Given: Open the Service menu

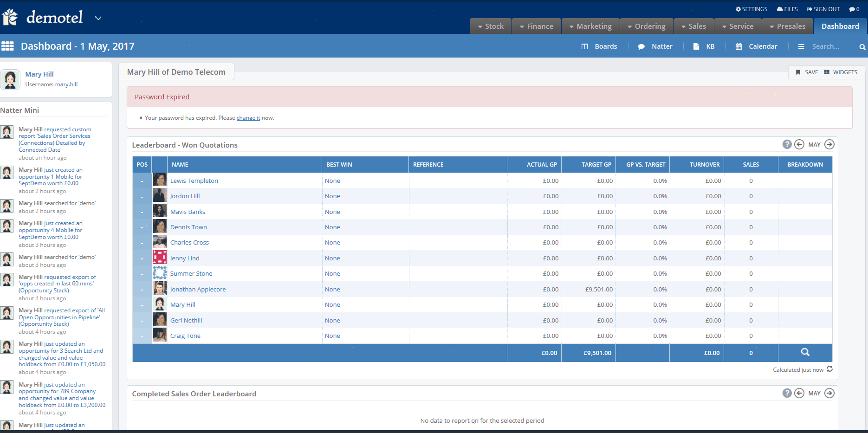Looking at the screenshot, I should coord(738,26).
